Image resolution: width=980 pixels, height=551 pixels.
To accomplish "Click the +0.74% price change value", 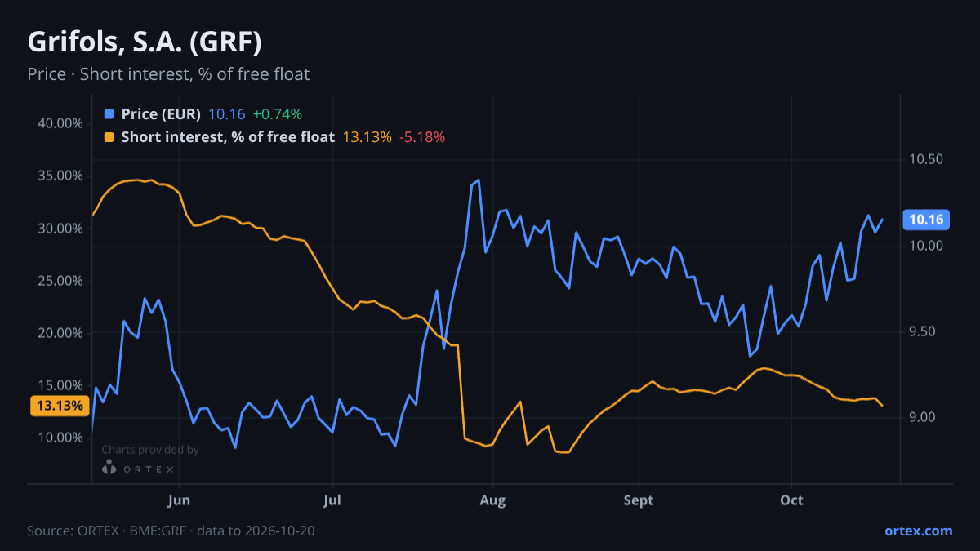I will point(278,114).
